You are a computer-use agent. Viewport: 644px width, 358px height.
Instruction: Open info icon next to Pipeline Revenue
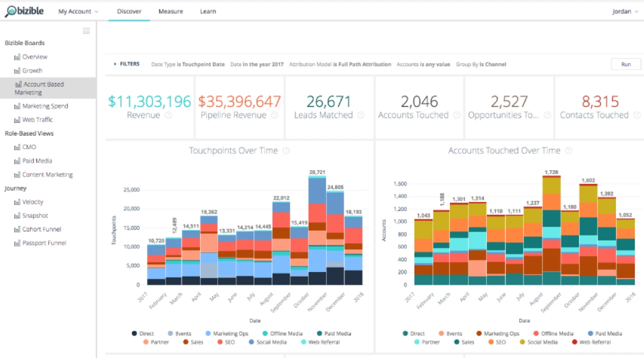pyautogui.click(x=274, y=115)
